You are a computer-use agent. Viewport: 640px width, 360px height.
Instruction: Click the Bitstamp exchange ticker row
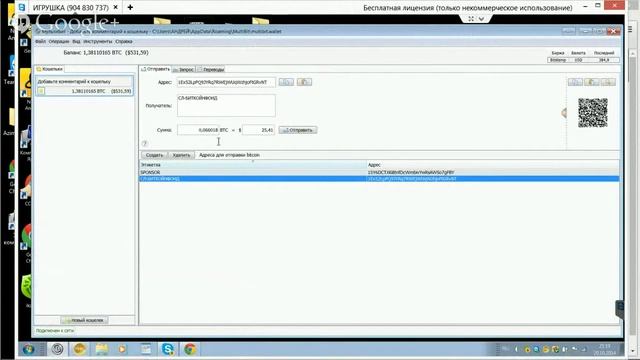pyautogui.click(x=583, y=60)
